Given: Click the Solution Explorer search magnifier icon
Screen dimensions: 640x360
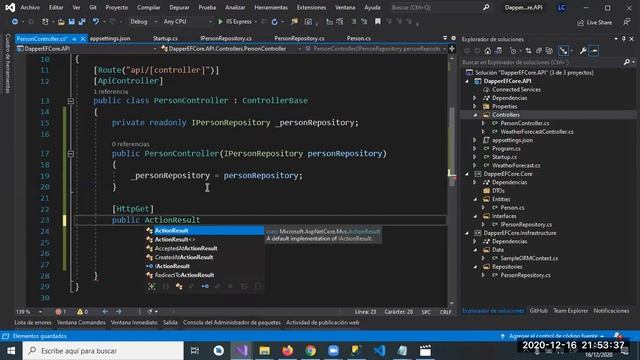Looking at the screenshot, I should (x=627, y=62).
